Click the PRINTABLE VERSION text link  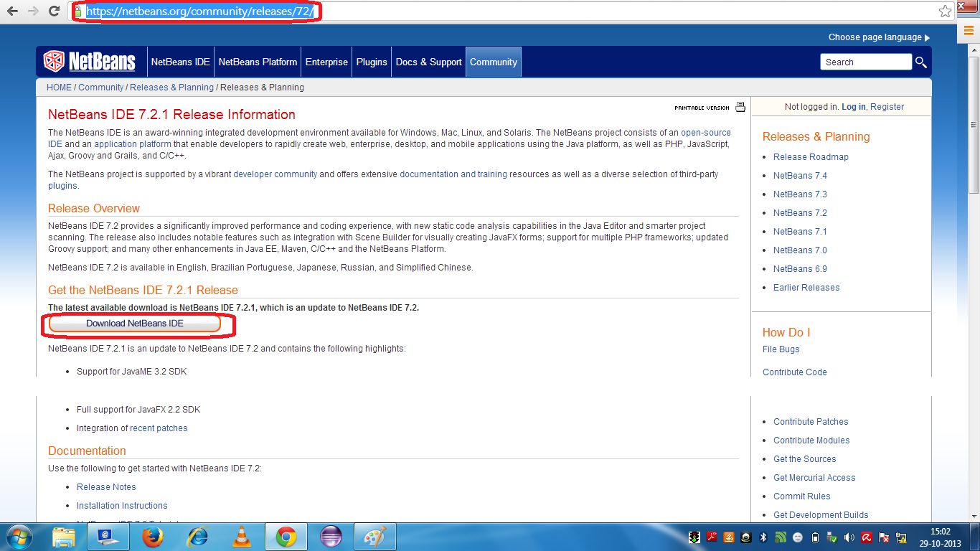(x=702, y=108)
